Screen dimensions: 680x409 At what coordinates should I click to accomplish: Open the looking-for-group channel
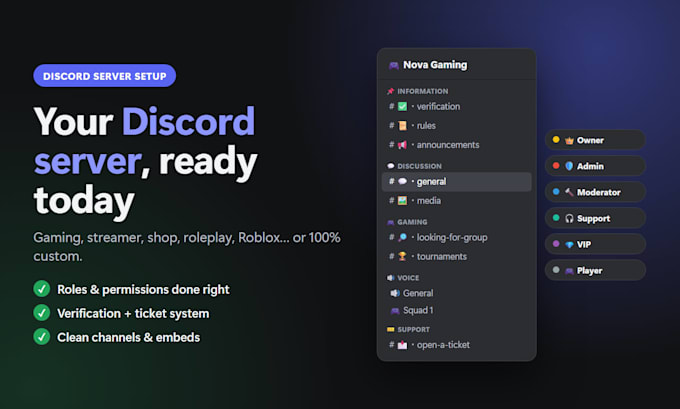coord(456,237)
